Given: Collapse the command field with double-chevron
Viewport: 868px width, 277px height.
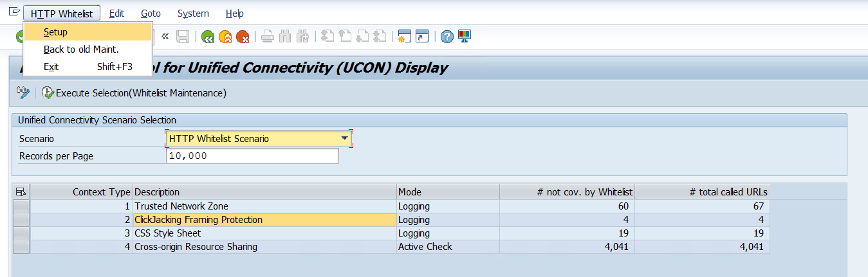Looking at the screenshot, I should click(x=165, y=37).
